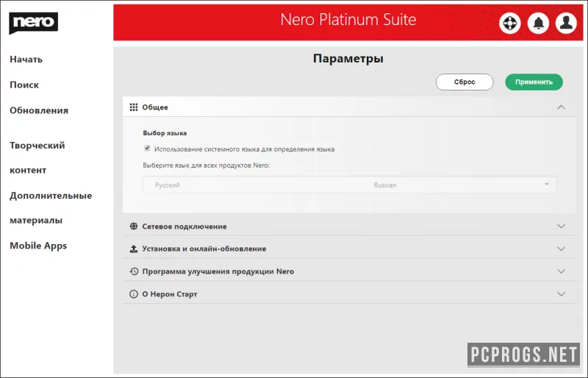Click Установка и онлайн-обновление title
The width and height of the screenshot is (588, 378).
click(x=204, y=249)
